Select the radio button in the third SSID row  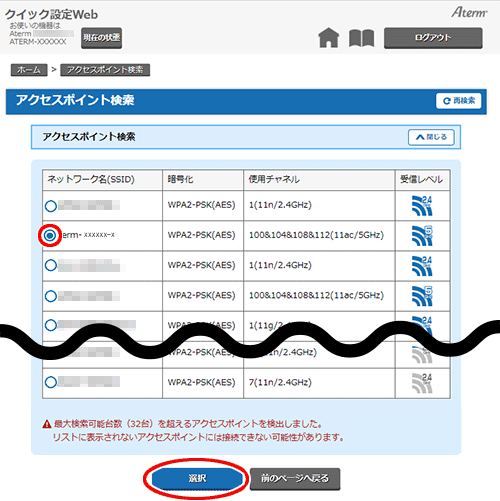tap(51, 266)
